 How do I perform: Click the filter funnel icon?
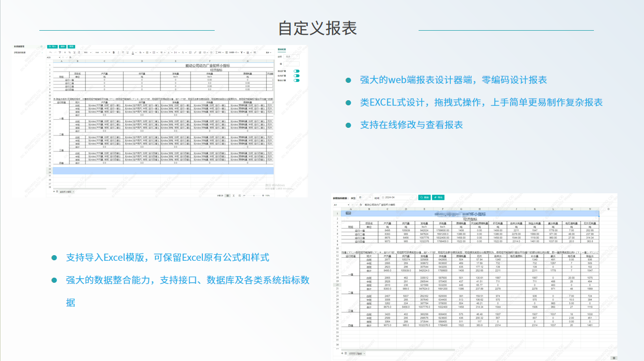click(x=242, y=52)
